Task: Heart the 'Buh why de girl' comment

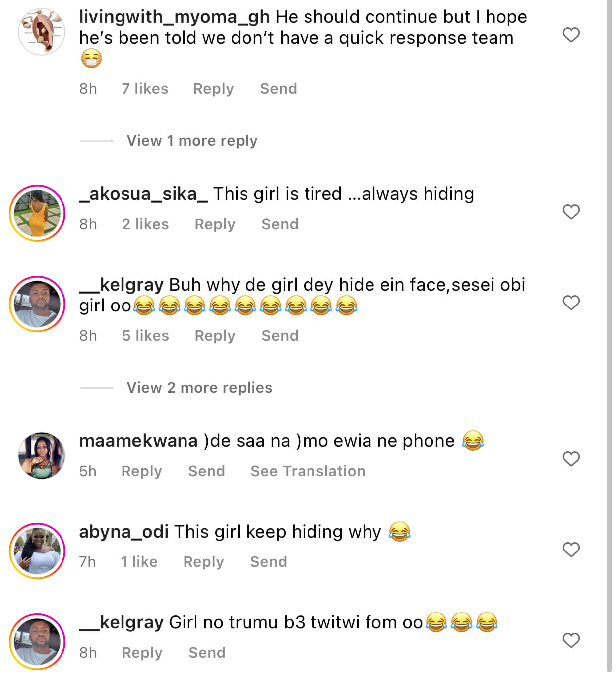Action: click(571, 303)
